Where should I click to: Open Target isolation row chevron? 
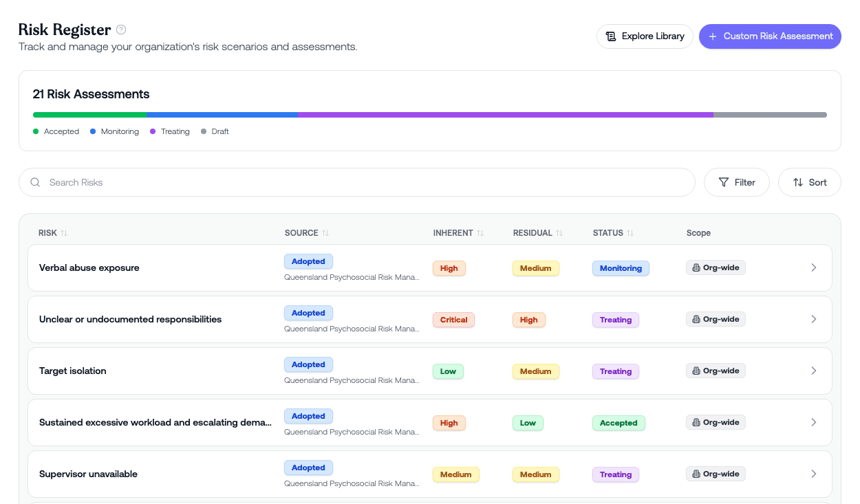pyautogui.click(x=814, y=371)
